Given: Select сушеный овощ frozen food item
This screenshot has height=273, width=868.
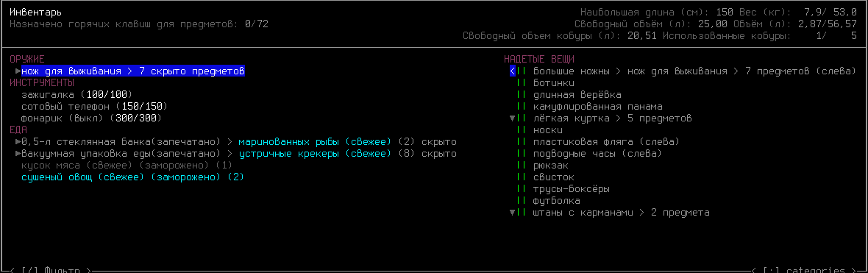Looking at the screenshot, I should [132, 177].
